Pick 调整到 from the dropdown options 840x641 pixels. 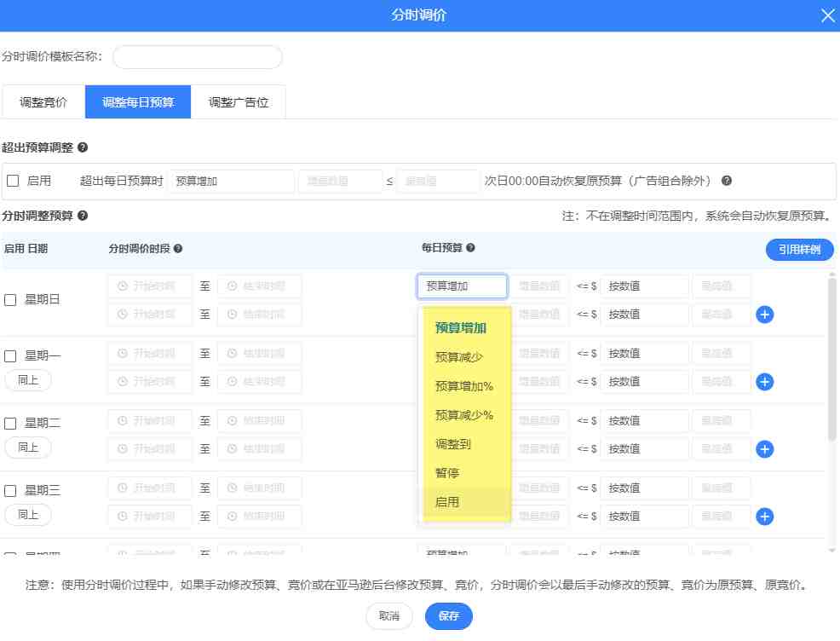(467, 444)
